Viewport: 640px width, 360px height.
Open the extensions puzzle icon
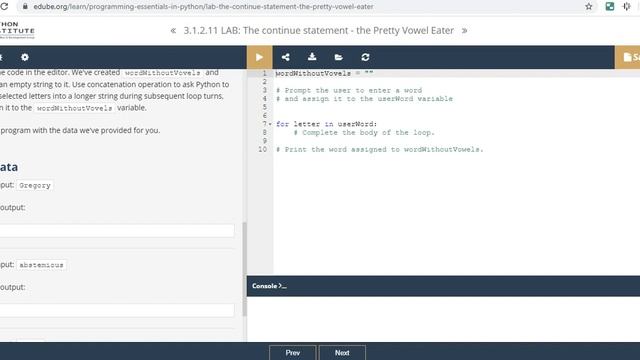coord(627,7)
